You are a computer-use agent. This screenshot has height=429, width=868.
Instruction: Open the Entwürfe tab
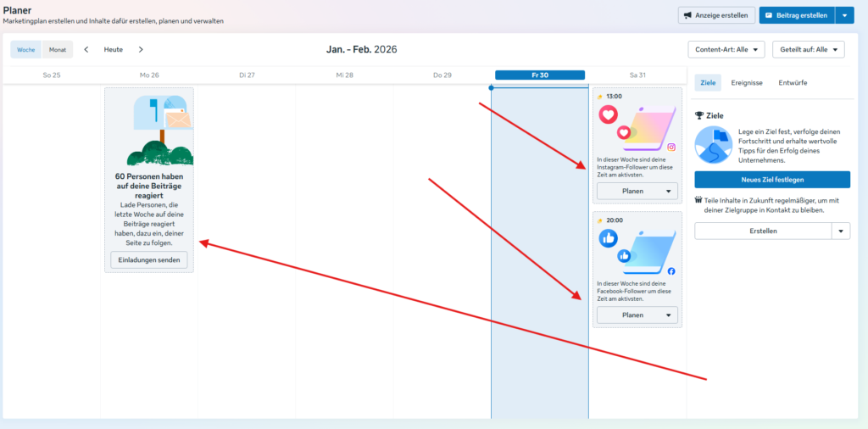click(x=792, y=82)
